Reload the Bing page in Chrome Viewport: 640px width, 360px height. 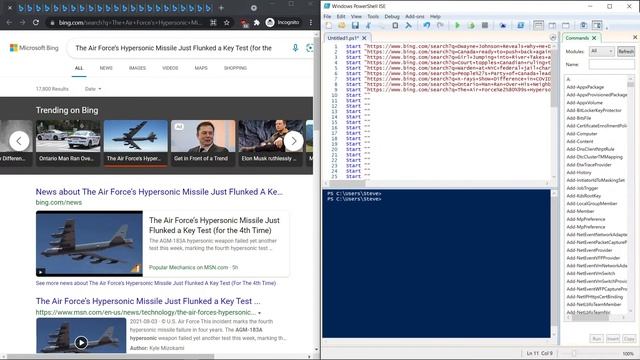coord(36,22)
